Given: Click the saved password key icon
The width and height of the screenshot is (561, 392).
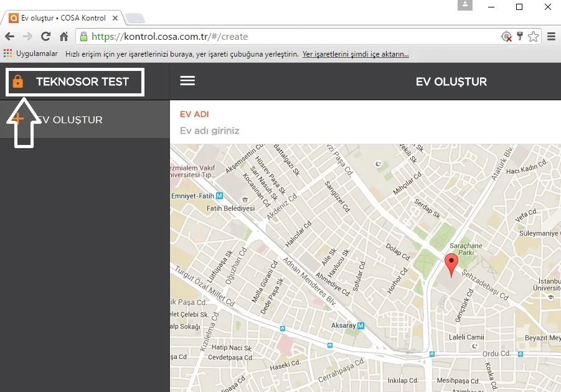Looking at the screenshot, I should pos(520,37).
